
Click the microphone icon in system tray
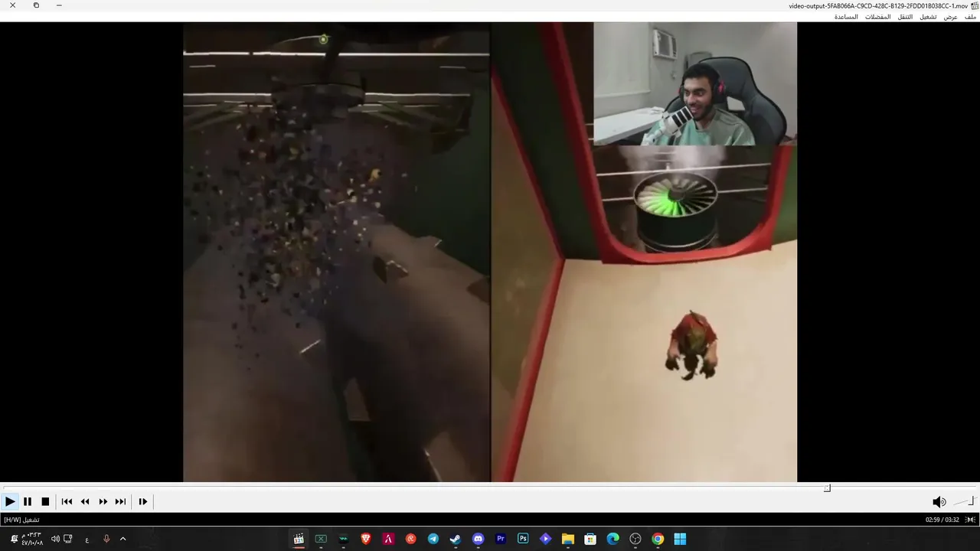(106, 539)
